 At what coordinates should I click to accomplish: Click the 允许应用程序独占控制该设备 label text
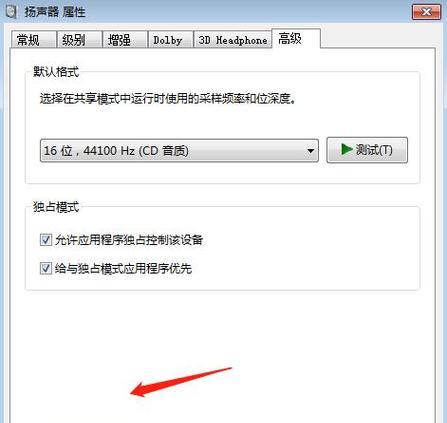[129, 240]
